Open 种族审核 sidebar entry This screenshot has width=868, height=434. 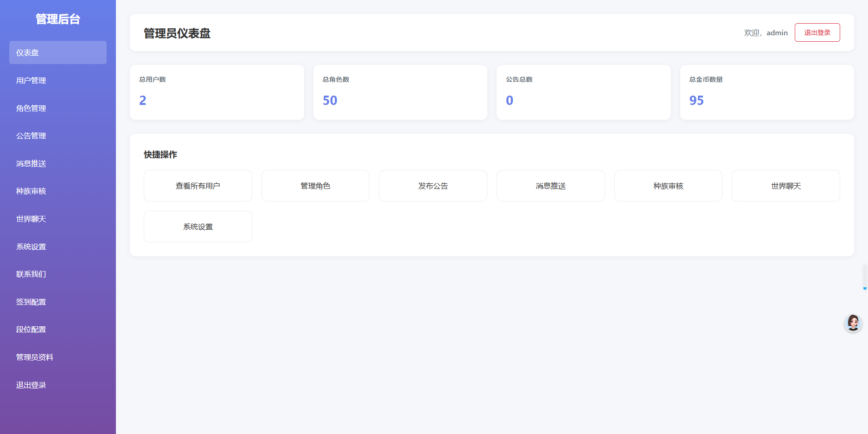pos(58,191)
